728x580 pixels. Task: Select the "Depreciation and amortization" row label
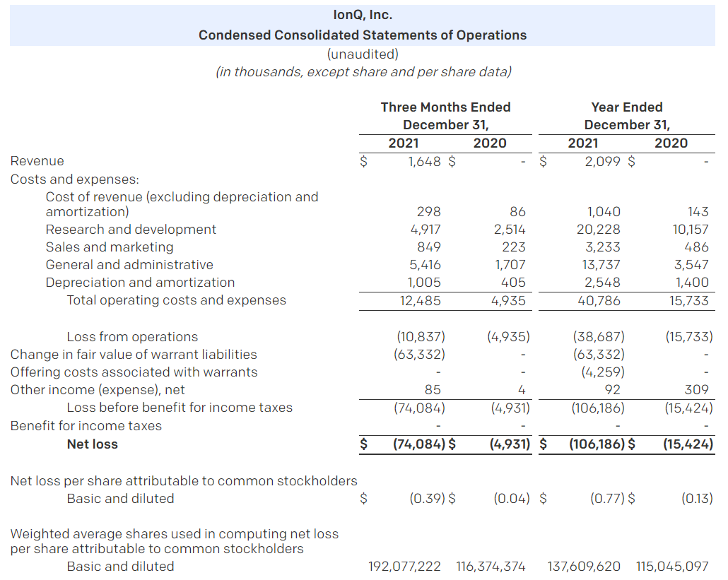[140, 282]
